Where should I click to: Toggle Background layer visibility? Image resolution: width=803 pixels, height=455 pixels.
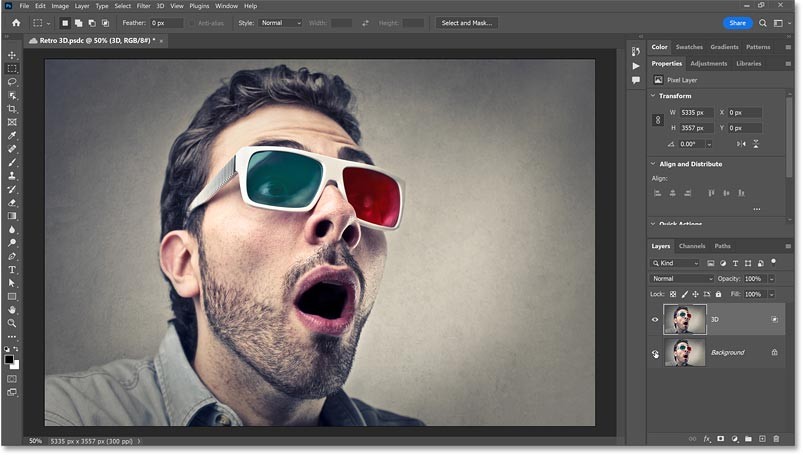click(656, 353)
